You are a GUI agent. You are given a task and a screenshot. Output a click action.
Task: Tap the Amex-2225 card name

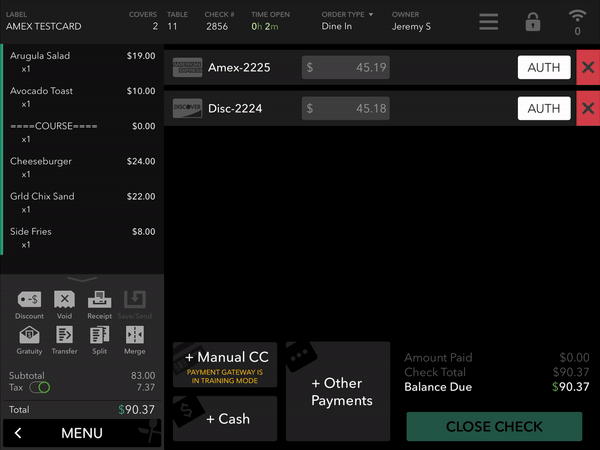pyautogui.click(x=239, y=67)
